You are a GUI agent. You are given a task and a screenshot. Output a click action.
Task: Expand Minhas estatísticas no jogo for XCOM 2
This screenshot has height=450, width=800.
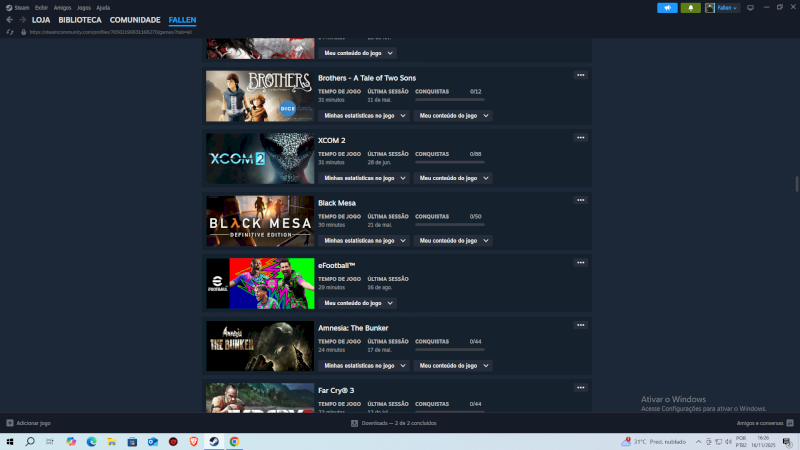tap(364, 178)
